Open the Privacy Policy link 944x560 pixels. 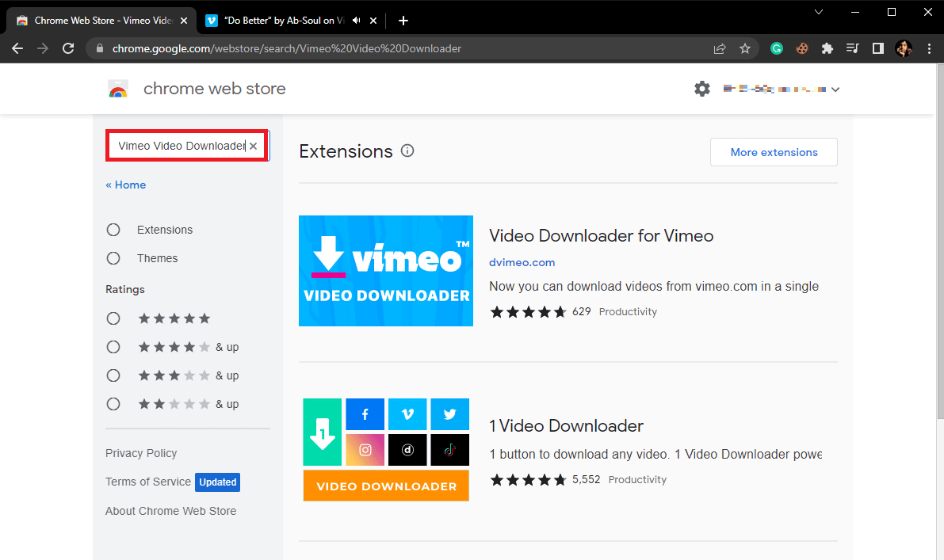(x=141, y=453)
